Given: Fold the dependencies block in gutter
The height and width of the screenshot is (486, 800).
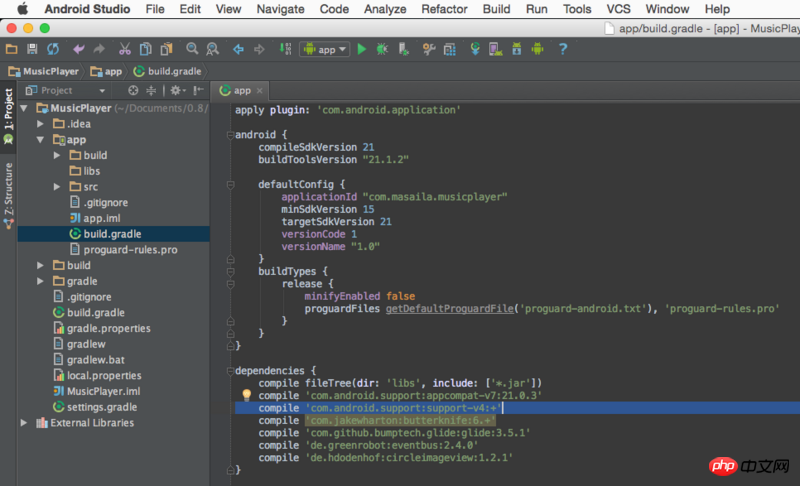Looking at the screenshot, I should point(230,371).
